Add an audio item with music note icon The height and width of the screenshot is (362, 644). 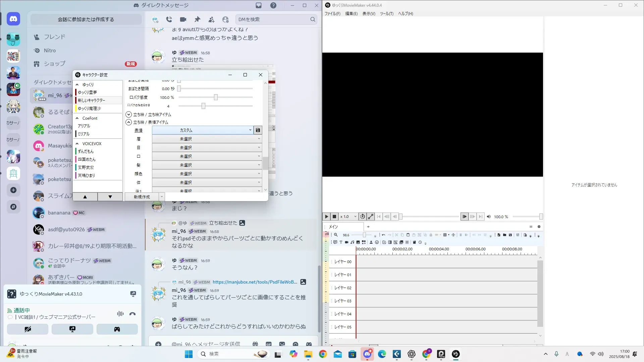pos(352,242)
